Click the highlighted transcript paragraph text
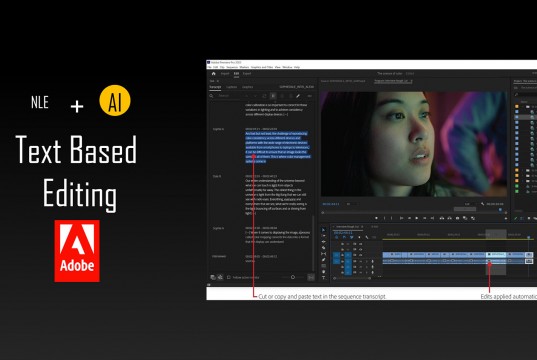Image resolution: width=537 pixels, height=360 pixels. (x=277, y=147)
